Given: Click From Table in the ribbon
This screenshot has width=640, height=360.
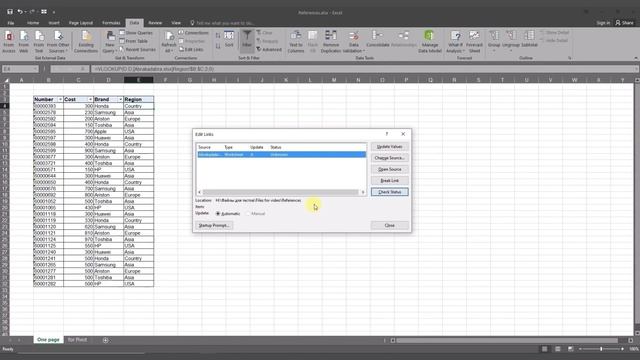Looking at the screenshot, I should click(134, 41).
